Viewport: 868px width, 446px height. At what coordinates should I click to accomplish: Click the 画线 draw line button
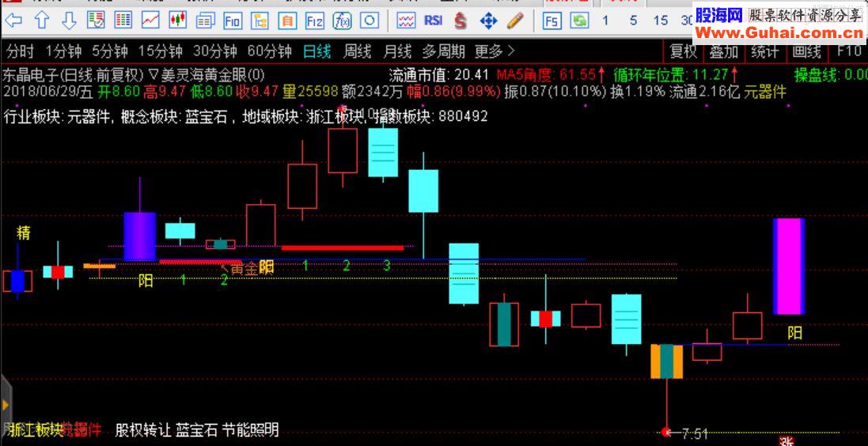coord(806,52)
